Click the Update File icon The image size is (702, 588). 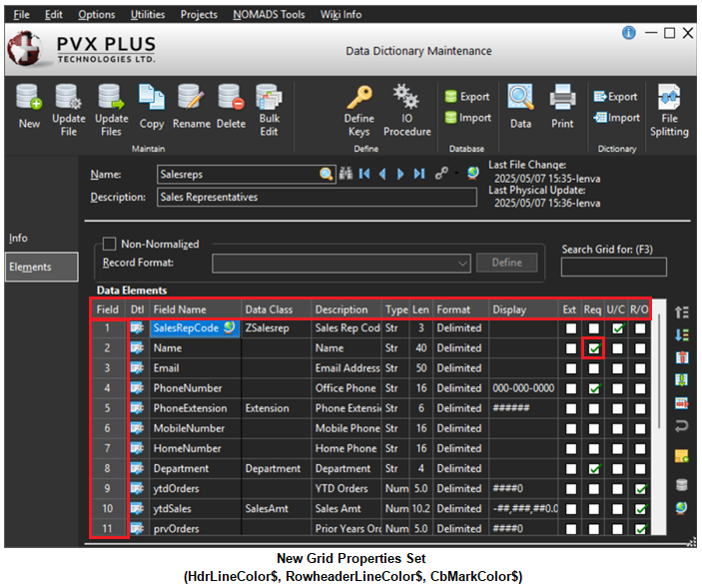(x=69, y=109)
